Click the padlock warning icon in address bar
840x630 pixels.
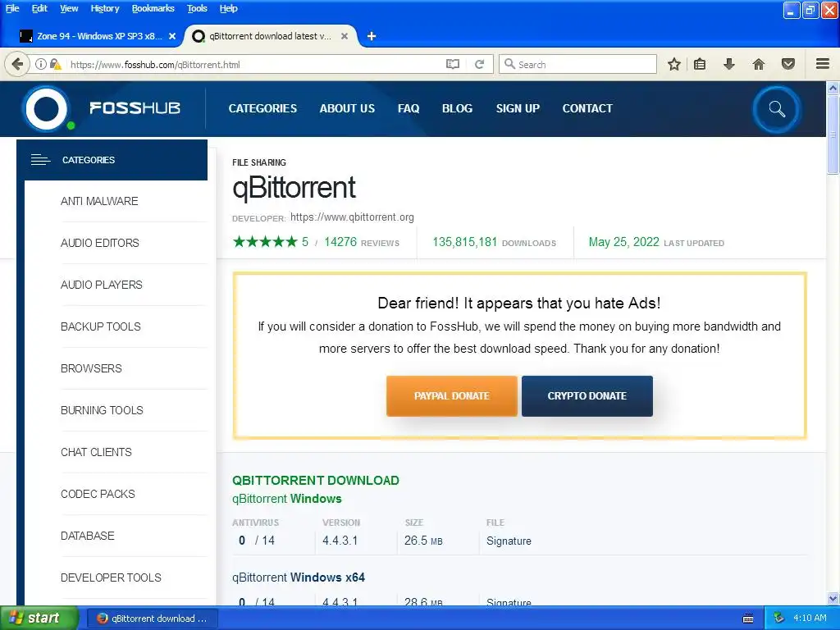pyautogui.click(x=55, y=64)
